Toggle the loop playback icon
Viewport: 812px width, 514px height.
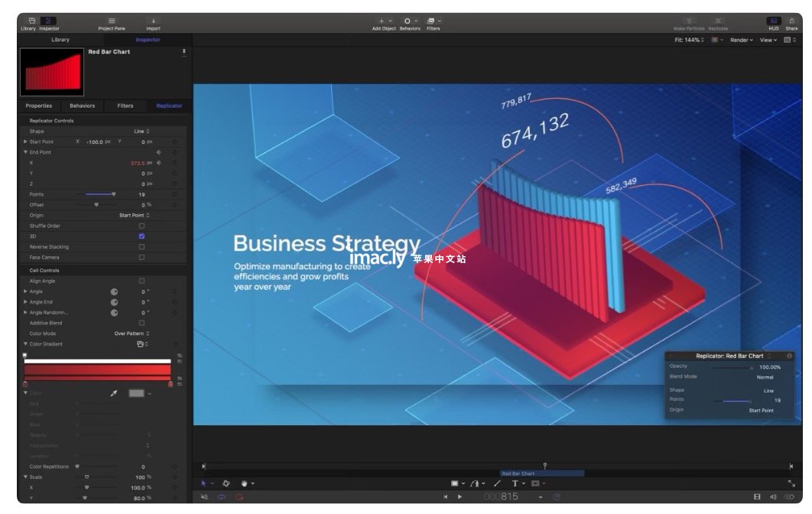(222, 497)
